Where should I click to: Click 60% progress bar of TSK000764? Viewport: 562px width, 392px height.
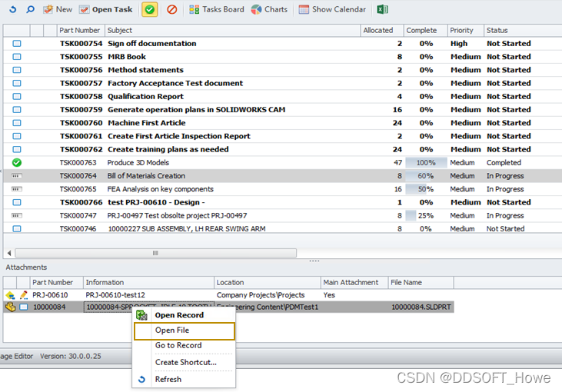[426, 176]
